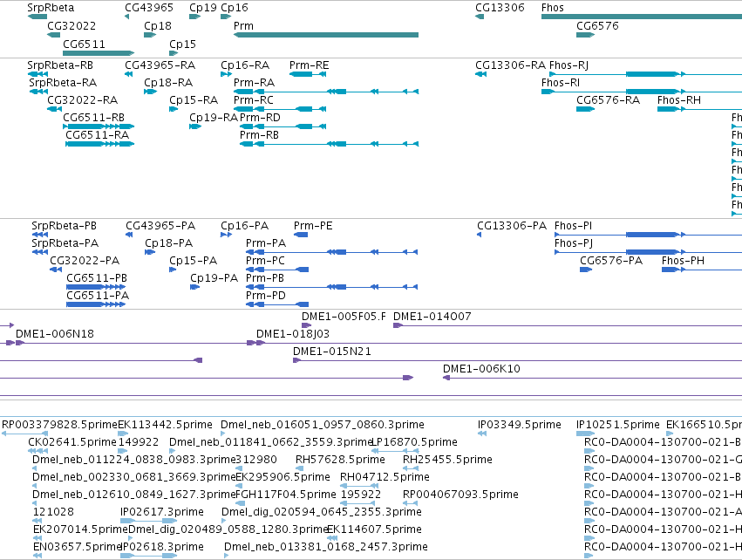
Task: Select EST RP004067093.5prime
Action: tap(460, 495)
